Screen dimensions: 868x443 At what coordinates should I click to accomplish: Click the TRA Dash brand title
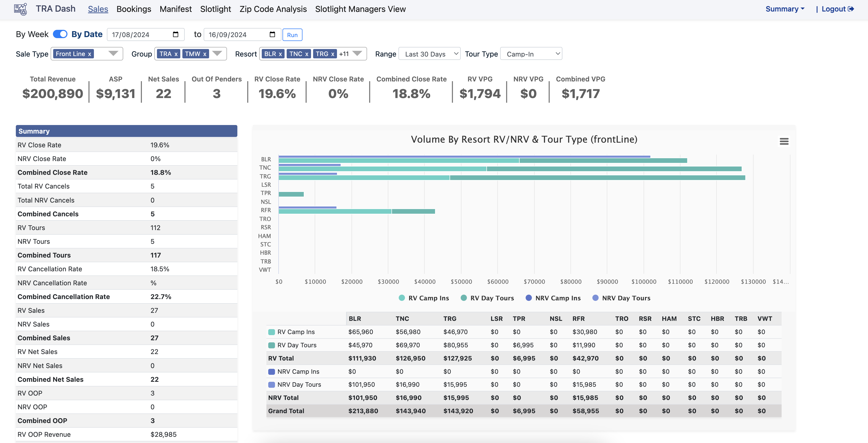[x=56, y=9]
